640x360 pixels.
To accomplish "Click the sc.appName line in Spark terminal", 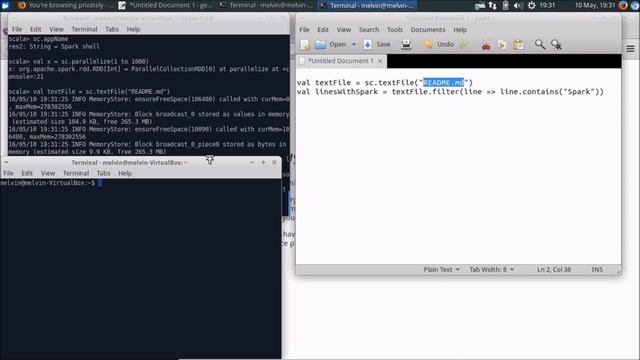I will (x=38, y=39).
